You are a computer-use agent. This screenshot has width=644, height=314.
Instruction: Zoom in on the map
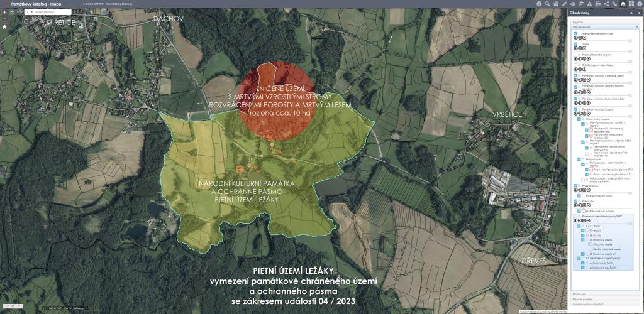(x=4, y=12)
